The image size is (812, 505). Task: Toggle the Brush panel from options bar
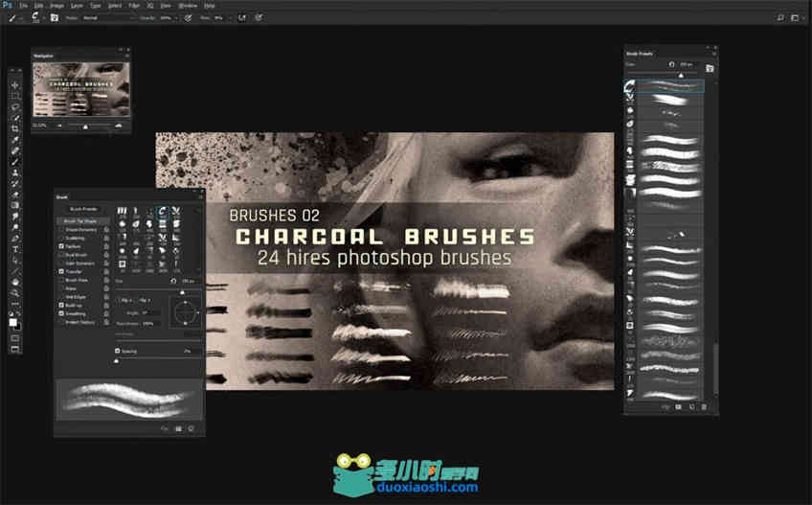(55, 17)
